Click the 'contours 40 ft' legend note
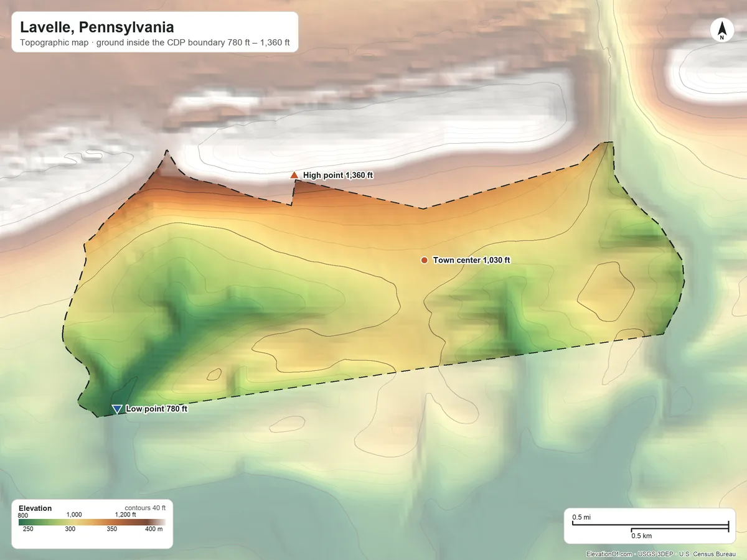The height and width of the screenshot is (560, 747). tap(145, 508)
